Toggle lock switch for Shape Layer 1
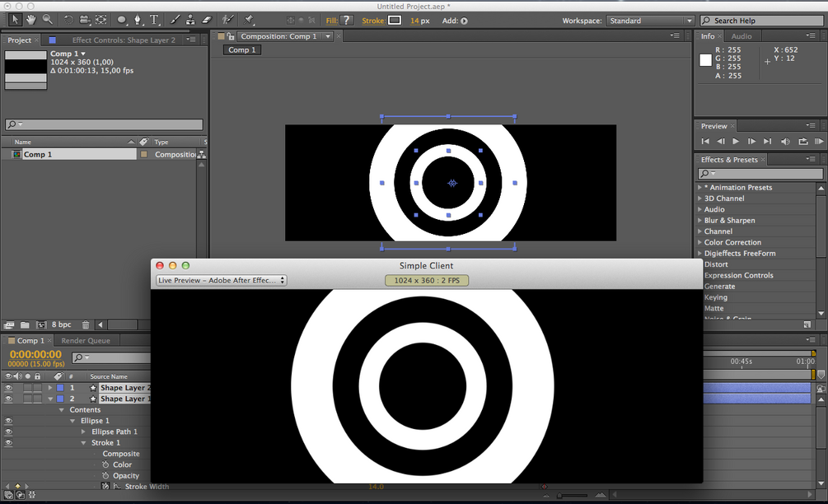The image size is (828, 504). click(38, 399)
